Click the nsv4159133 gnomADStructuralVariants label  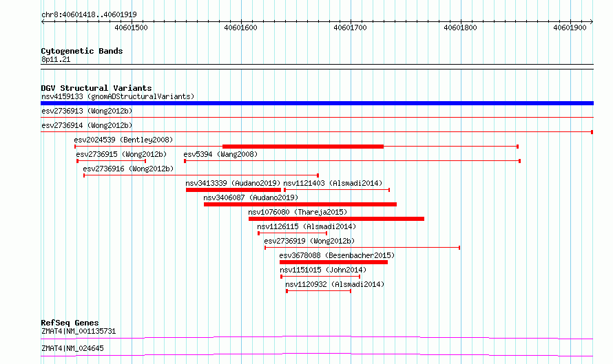click(118, 96)
